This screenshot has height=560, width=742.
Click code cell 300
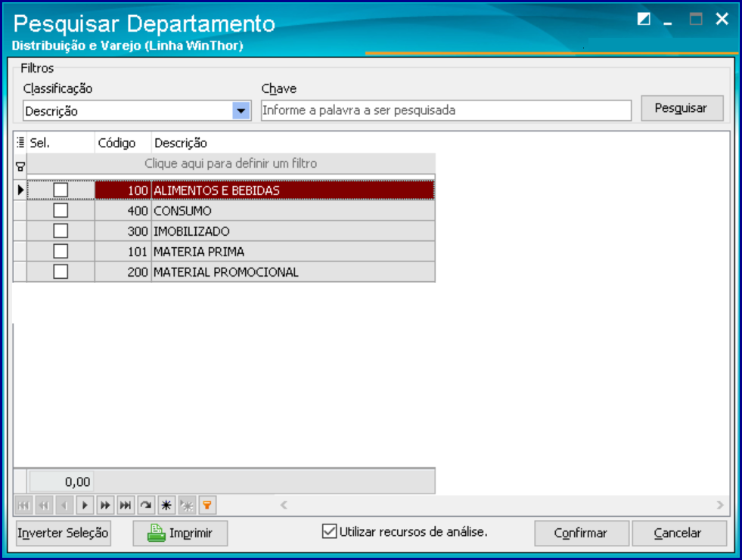click(x=123, y=230)
